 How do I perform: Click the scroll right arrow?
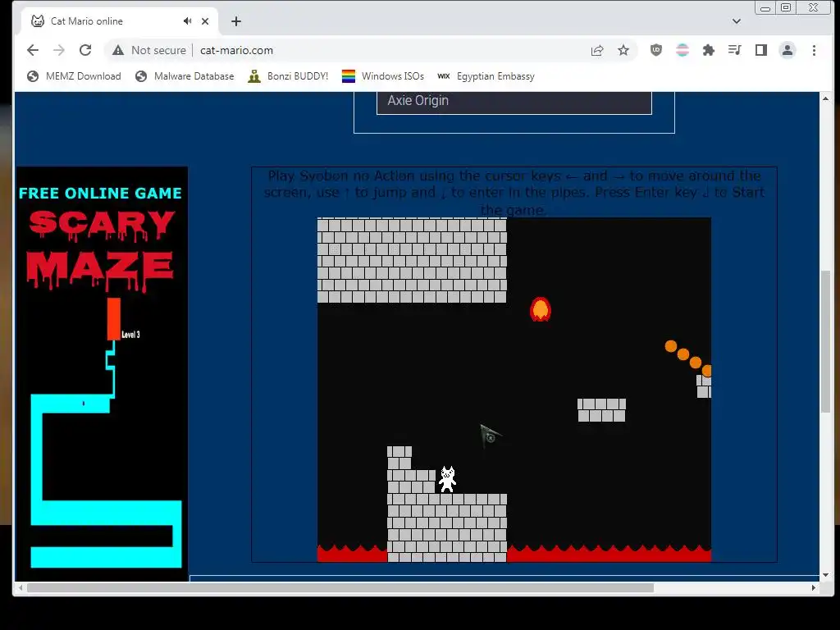point(814,587)
